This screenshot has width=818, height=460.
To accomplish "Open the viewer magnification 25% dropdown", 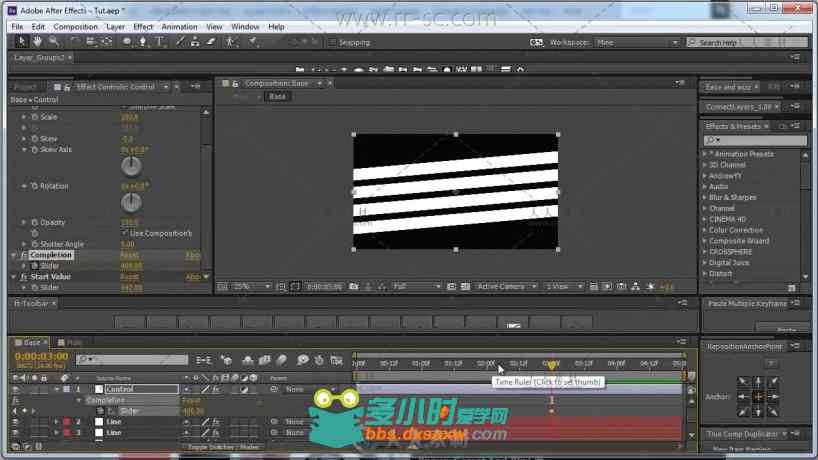I will 252,286.
